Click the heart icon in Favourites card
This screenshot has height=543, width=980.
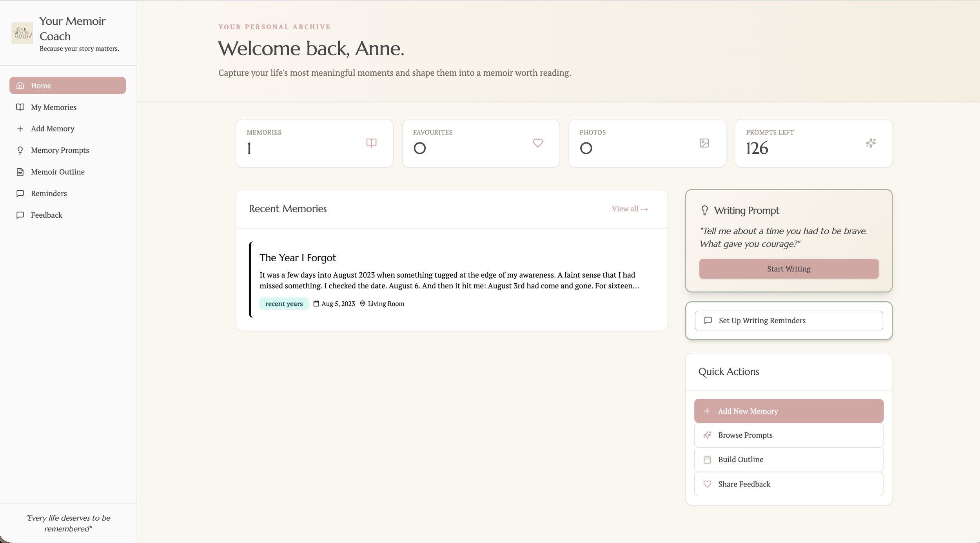538,143
